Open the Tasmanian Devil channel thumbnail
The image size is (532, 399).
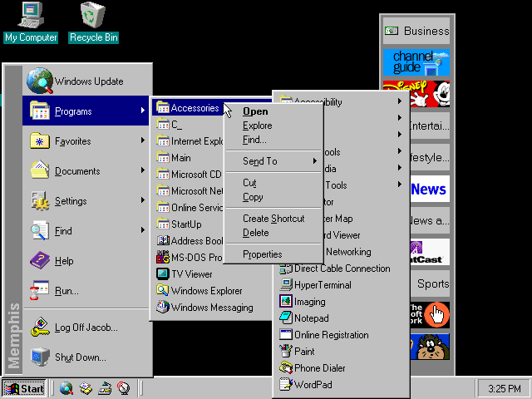[430, 347]
